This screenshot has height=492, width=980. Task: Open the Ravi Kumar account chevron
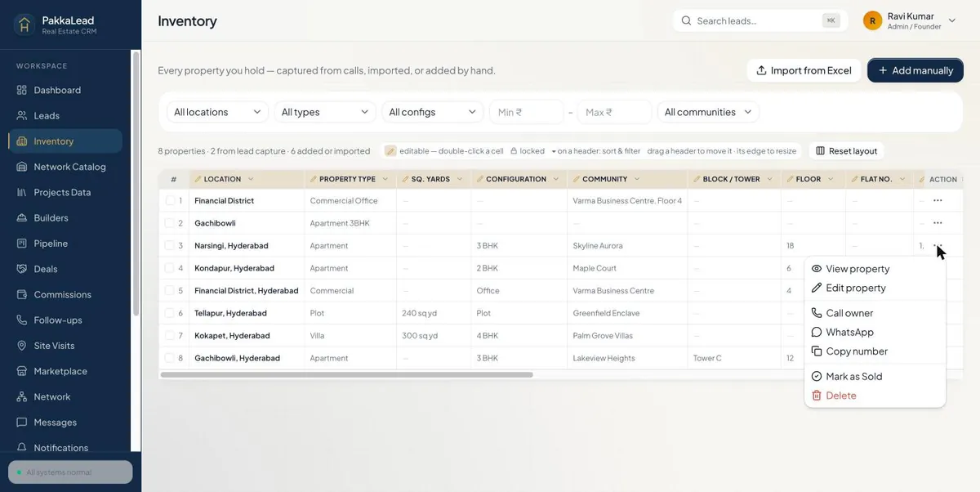(x=952, y=20)
